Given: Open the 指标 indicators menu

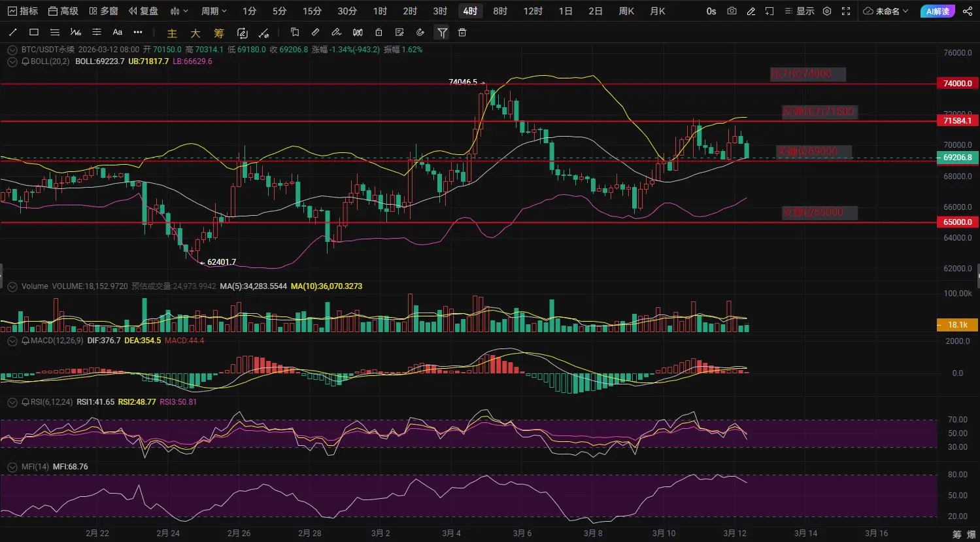Looking at the screenshot, I should click(23, 11).
